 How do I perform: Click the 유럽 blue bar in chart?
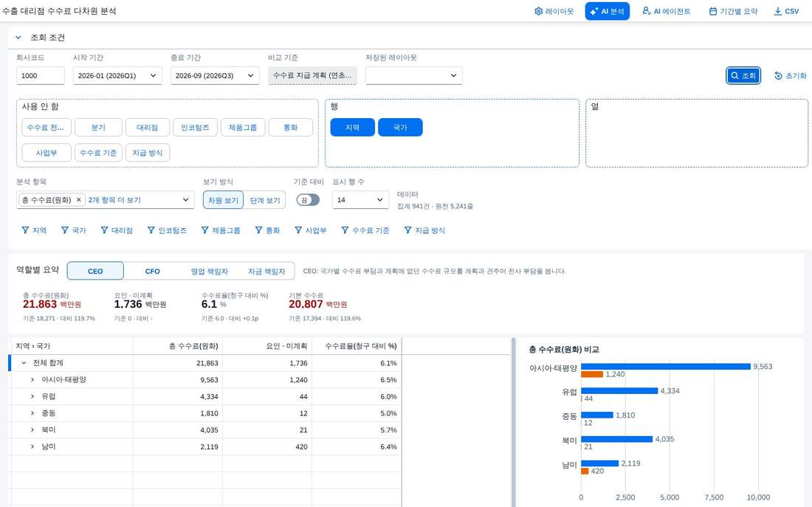(x=619, y=390)
